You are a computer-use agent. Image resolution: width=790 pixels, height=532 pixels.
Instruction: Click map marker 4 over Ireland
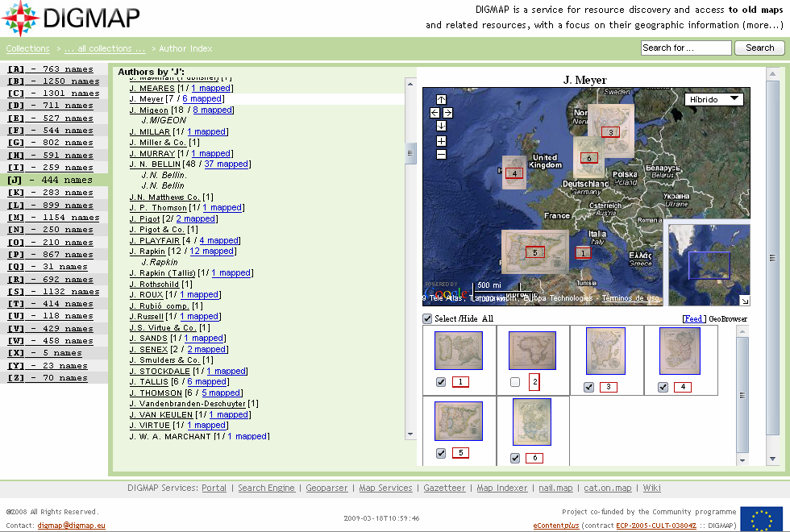coord(514,173)
